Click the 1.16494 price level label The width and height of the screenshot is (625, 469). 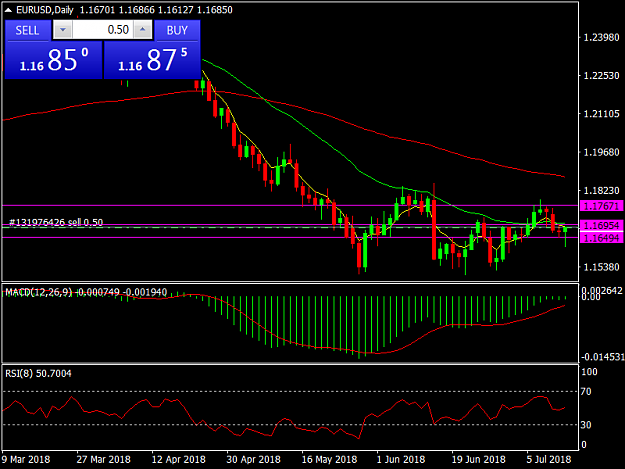pos(601,238)
